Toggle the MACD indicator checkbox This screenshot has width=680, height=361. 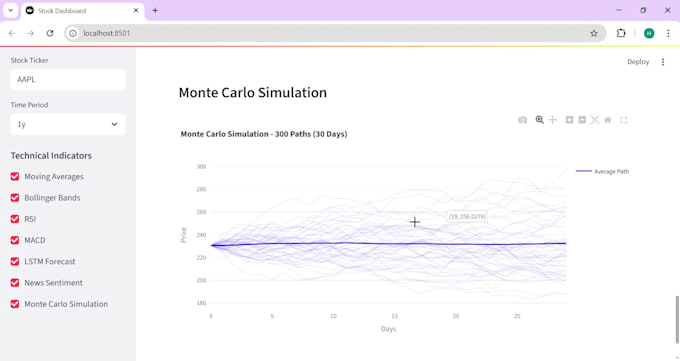pyautogui.click(x=15, y=240)
